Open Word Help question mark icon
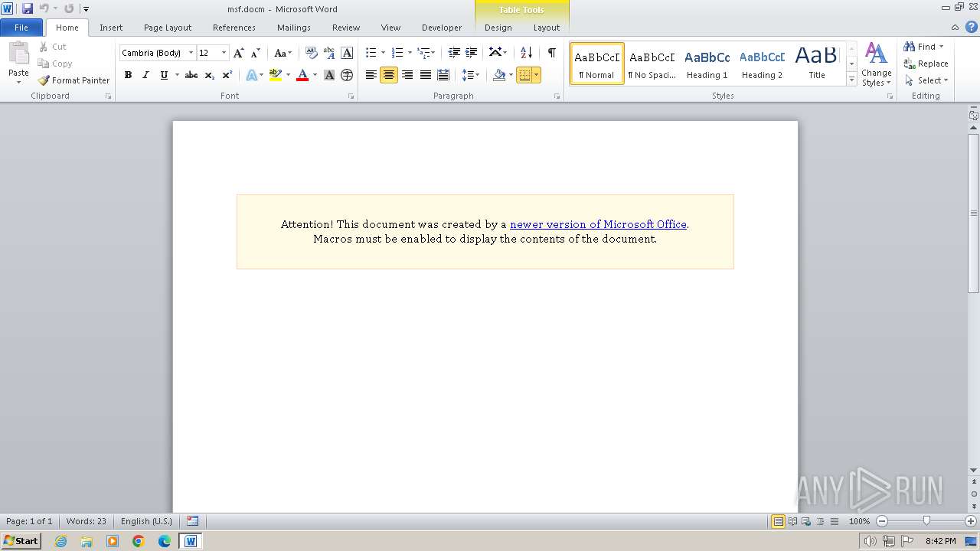This screenshot has height=551, width=980. pos(972,27)
